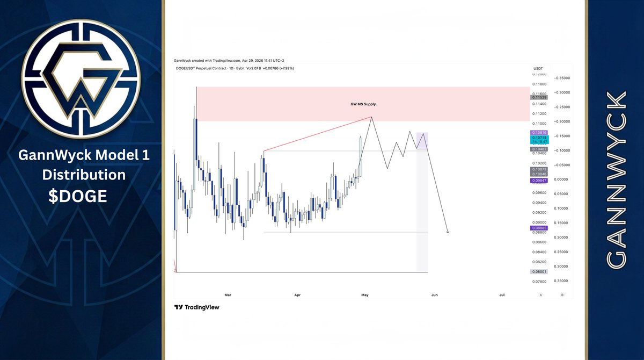Click the purple 0.09847 price label

(538, 181)
